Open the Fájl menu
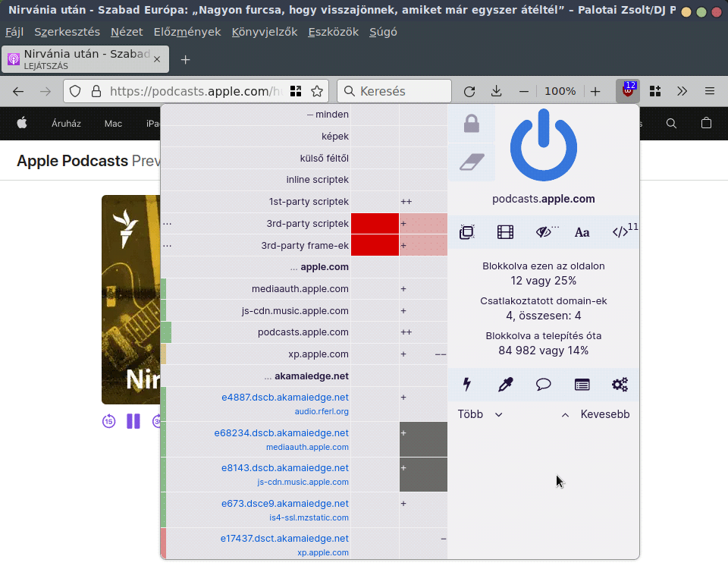The width and height of the screenshot is (728, 588). 14,32
